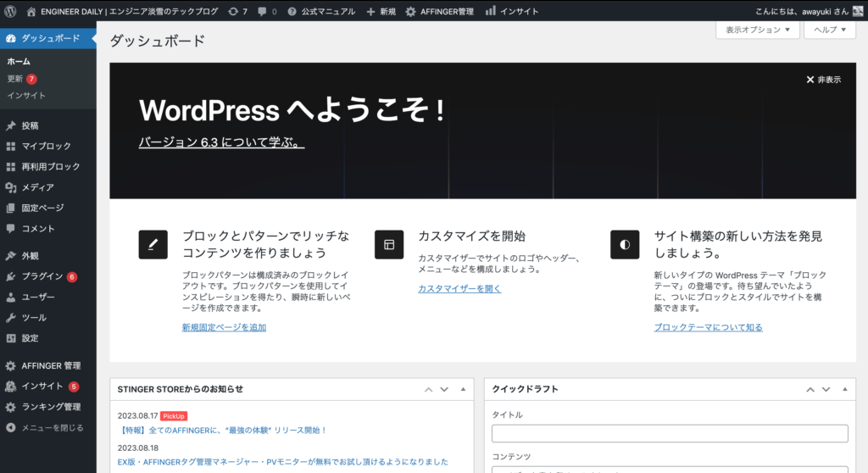Open プラグイン plug icon in sidebar
This screenshot has width=868, height=473.
tap(10, 276)
